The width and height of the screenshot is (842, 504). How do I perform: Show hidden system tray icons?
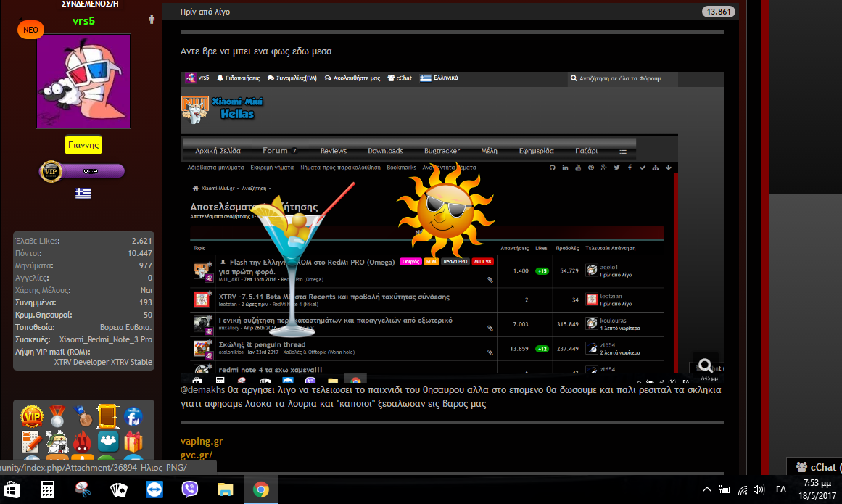tap(706, 489)
